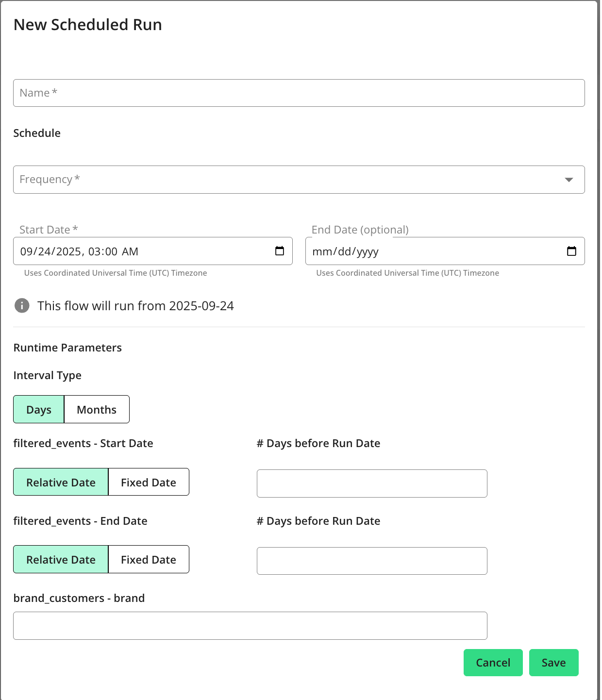Screen dimensions: 602x700
Task: Click the 03:00 time in Start Date
Action: point(102,251)
